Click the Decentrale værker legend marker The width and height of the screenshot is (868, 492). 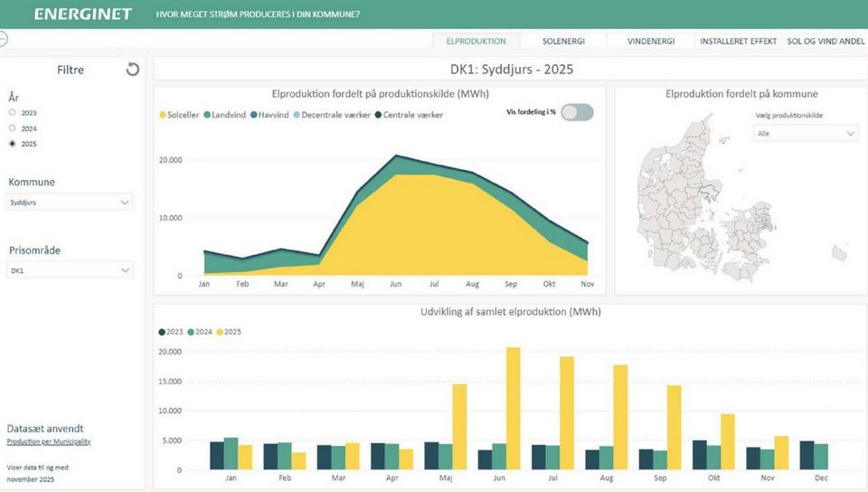click(297, 115)
